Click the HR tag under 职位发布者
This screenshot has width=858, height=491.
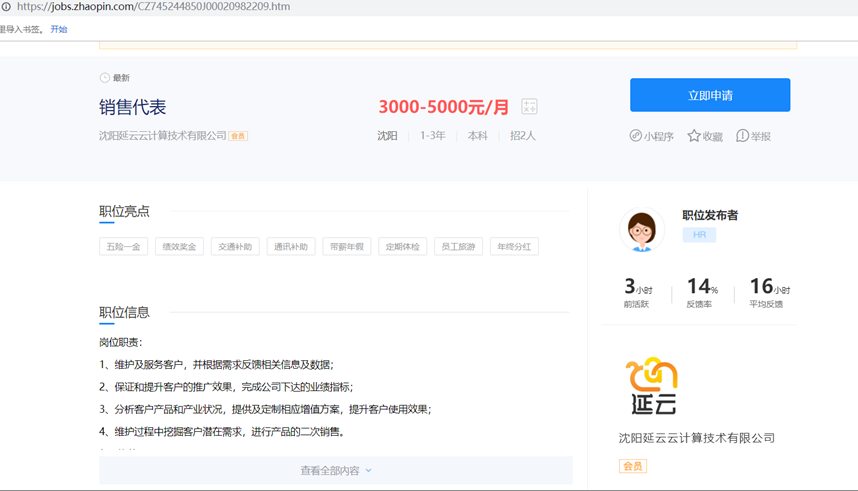[699, 234]
